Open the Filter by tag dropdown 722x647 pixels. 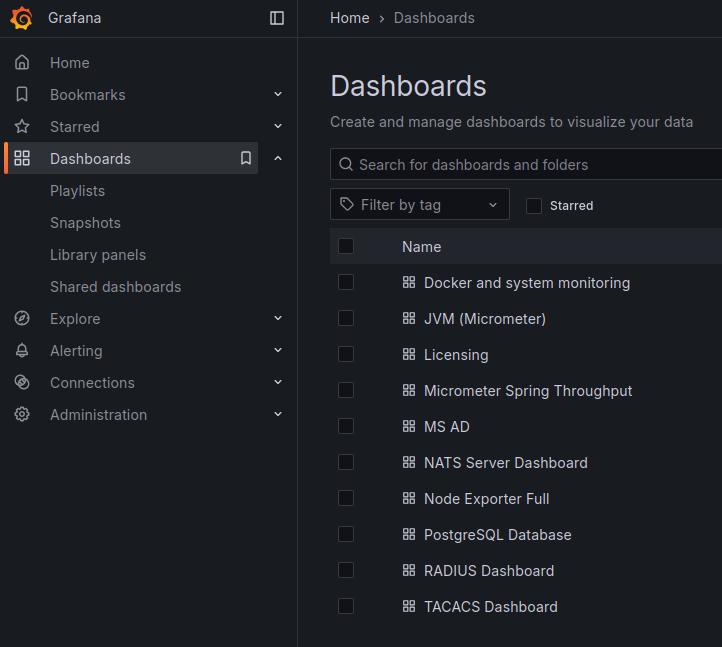click(419, 204)
